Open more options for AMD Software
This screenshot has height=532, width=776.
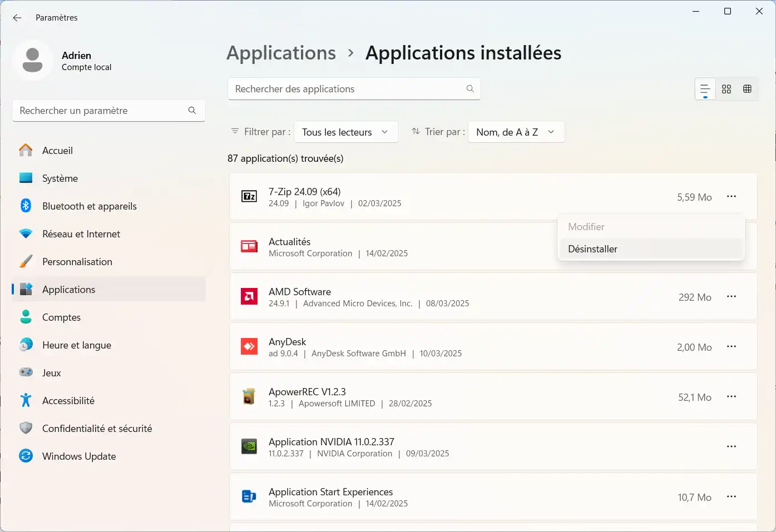(x=731, y=296)
